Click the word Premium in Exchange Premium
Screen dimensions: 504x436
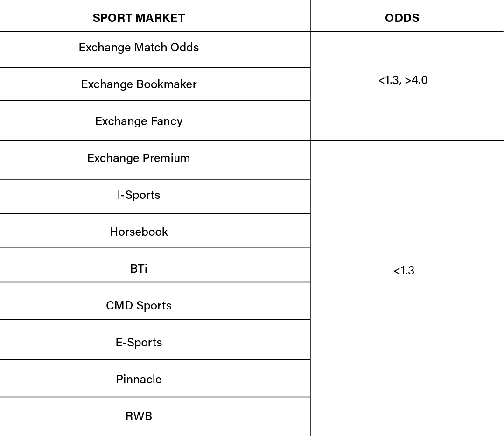[x=167, y=158]
